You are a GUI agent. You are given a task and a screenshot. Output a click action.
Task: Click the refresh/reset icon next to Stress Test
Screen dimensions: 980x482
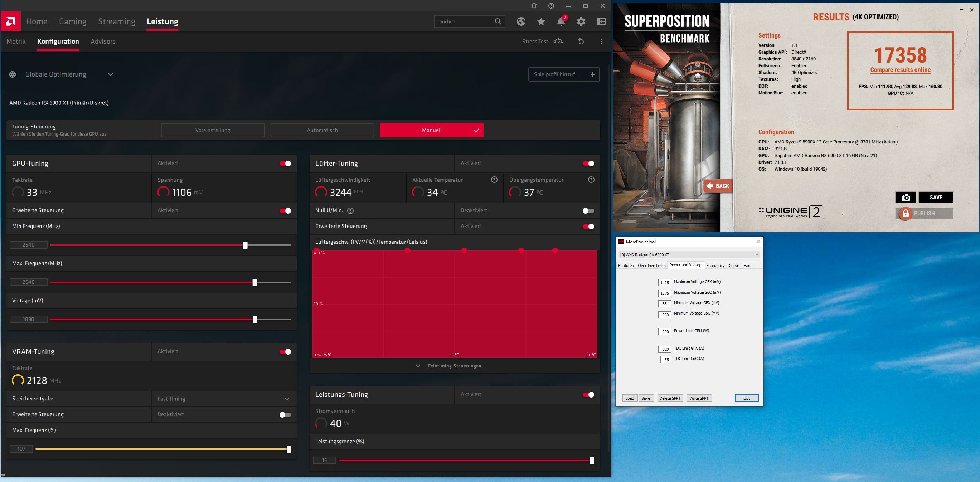click(581, 41)
